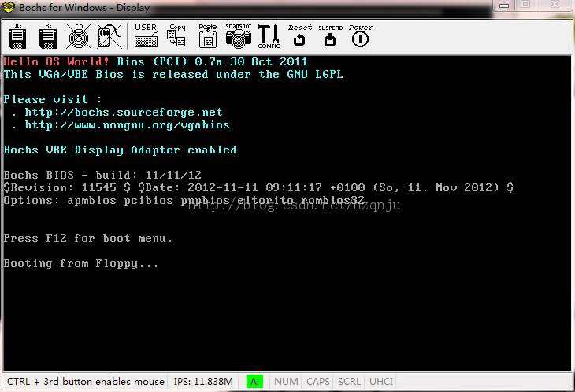Click the Power button in toolbar

point(361,36)
